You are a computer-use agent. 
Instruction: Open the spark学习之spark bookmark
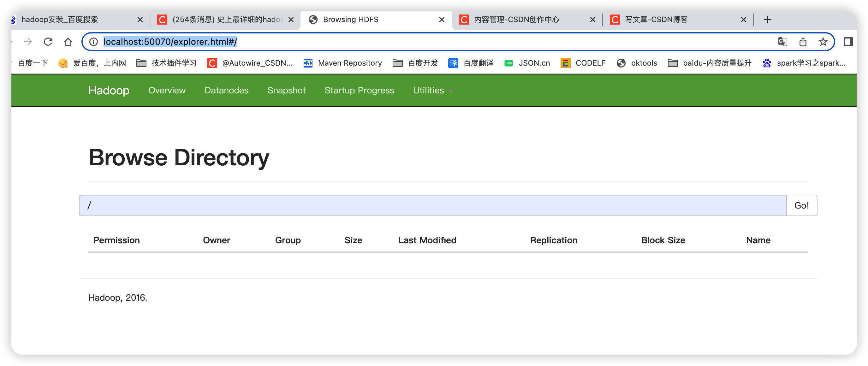pos(804,63)
